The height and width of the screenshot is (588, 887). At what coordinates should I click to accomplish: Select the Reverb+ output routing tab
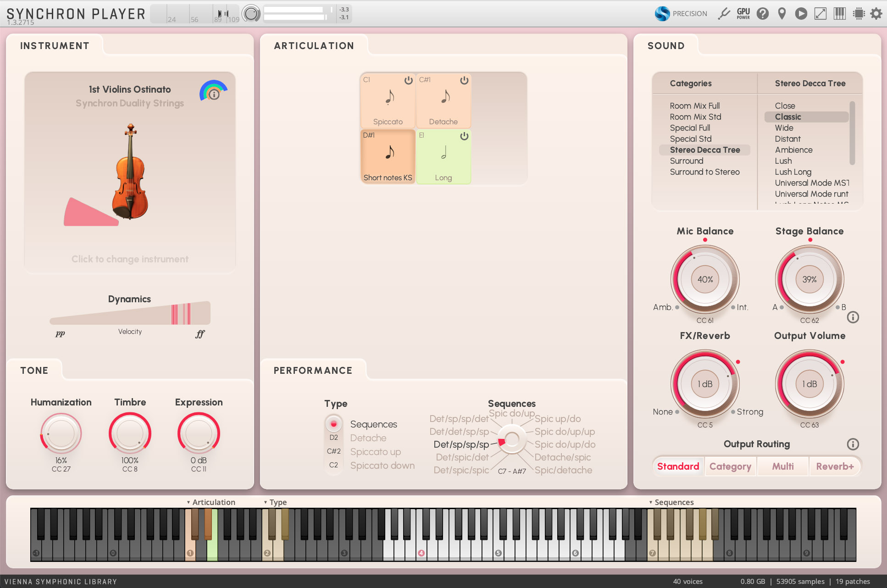[835, 466]
